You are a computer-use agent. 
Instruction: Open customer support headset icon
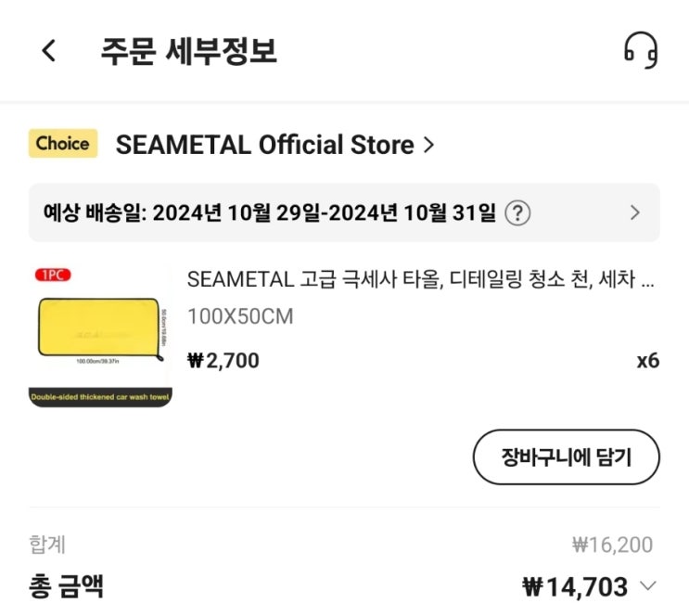[640, 50]
